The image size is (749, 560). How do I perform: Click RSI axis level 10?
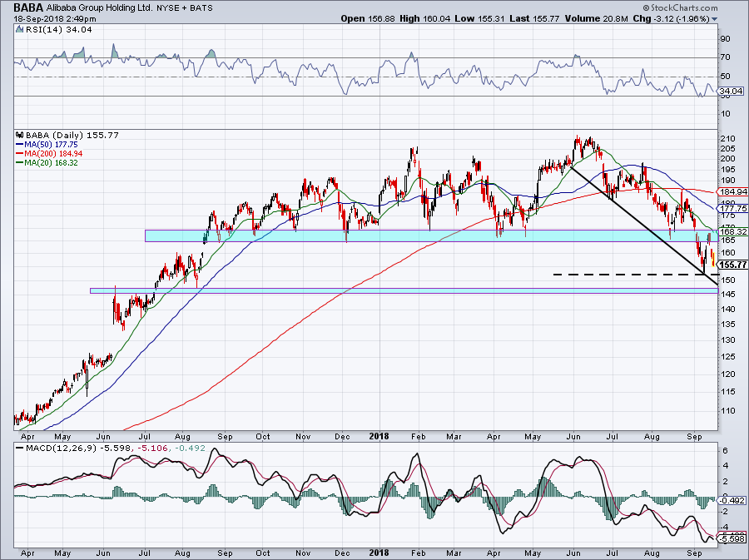tap(725, 114)
